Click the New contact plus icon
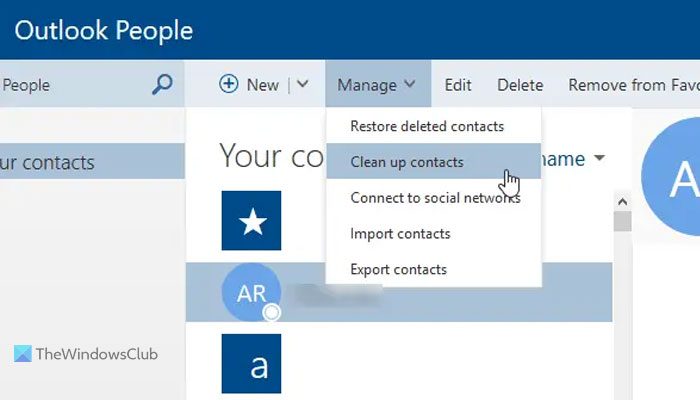This screenshot has height=400, width=700. click(x=229, y=83)
